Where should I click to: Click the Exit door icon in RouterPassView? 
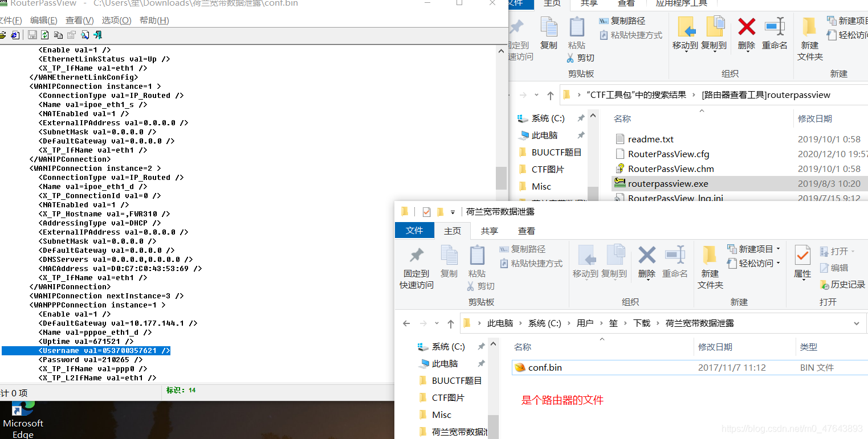(x=97, y=35)
